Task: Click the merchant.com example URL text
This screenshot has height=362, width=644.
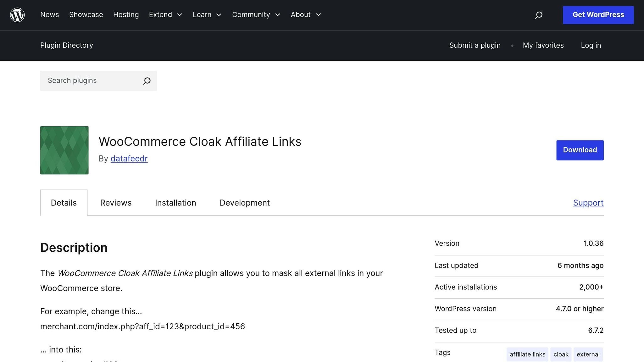Action: [142, 327]
